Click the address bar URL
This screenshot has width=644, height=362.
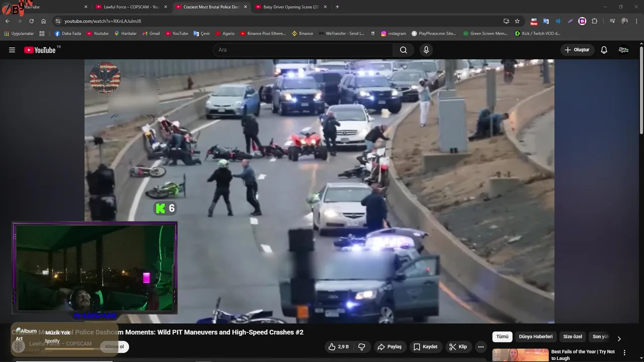pyautogui.click(x=103, y=21)
